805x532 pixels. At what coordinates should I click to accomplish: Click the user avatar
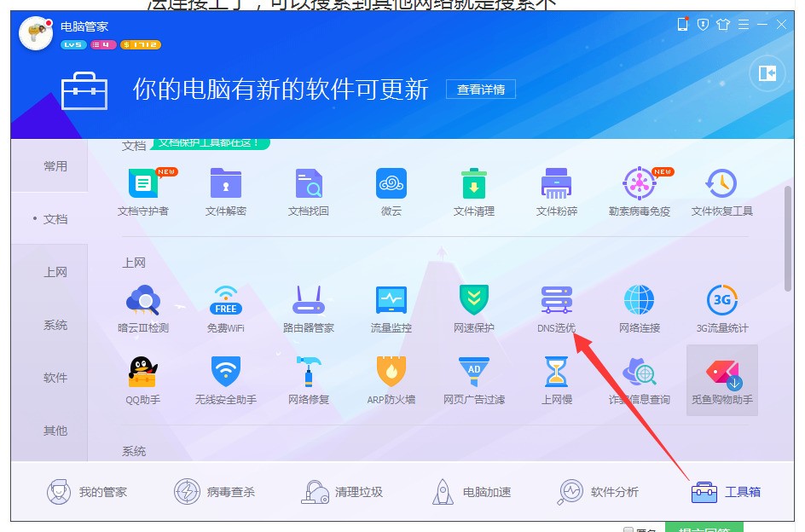coord(36,33)
